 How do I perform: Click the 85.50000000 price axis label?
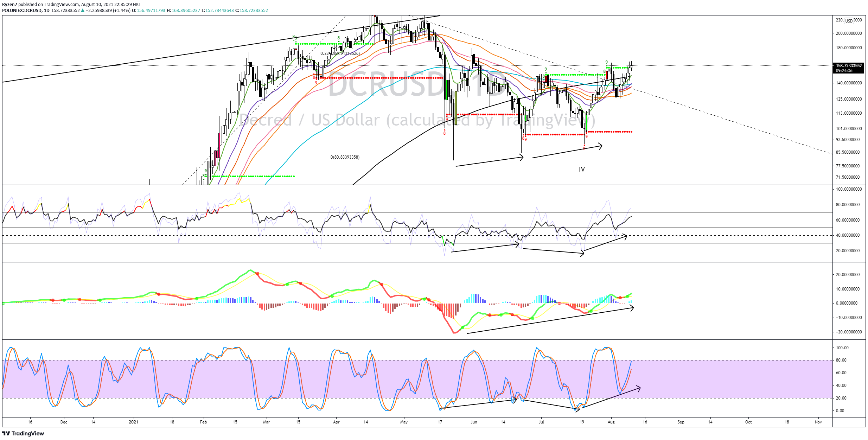coord(848,152)
